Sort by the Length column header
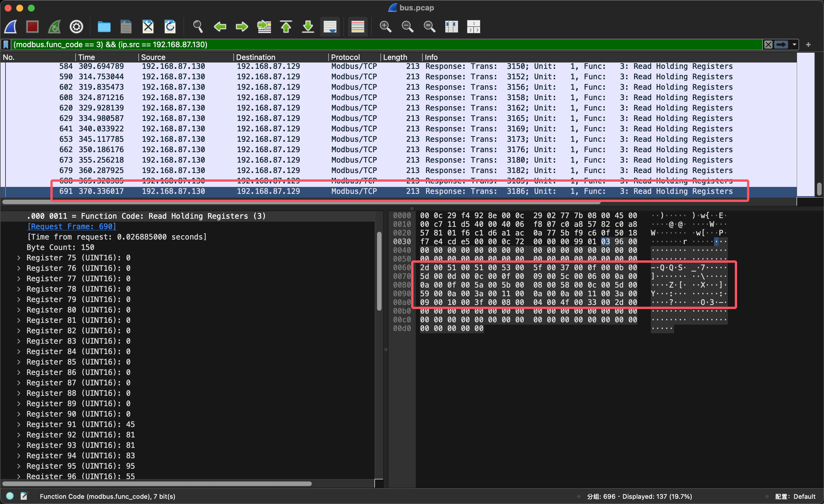Viewport: 824px width, 504px height. click(401, 57)
